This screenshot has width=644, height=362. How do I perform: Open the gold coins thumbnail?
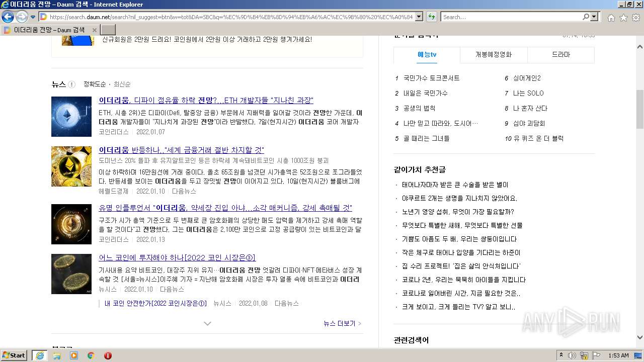[x=71, y=166]
